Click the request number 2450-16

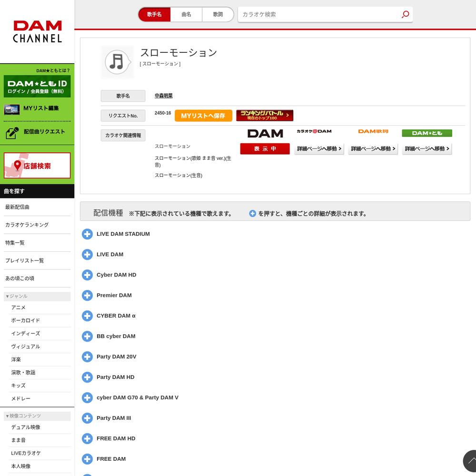163,113
